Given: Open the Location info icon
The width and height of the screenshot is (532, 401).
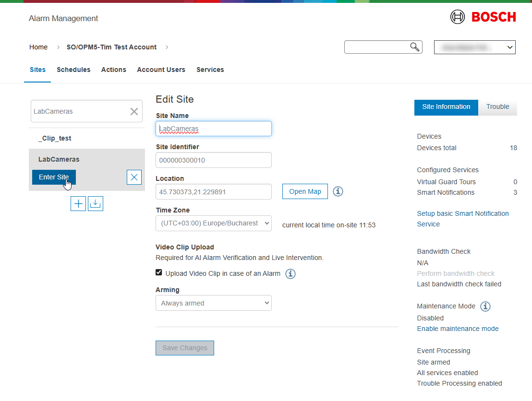Looking at the screenshot, I should tap(338, 191).
